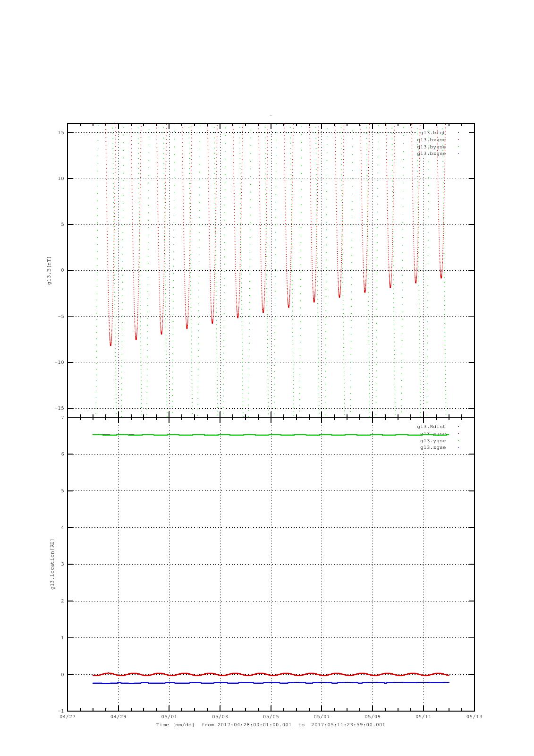This screenshot has width=534, height=756.
Task: Click the g13.zgse legend entry
Action: click(x=433, y=447)
